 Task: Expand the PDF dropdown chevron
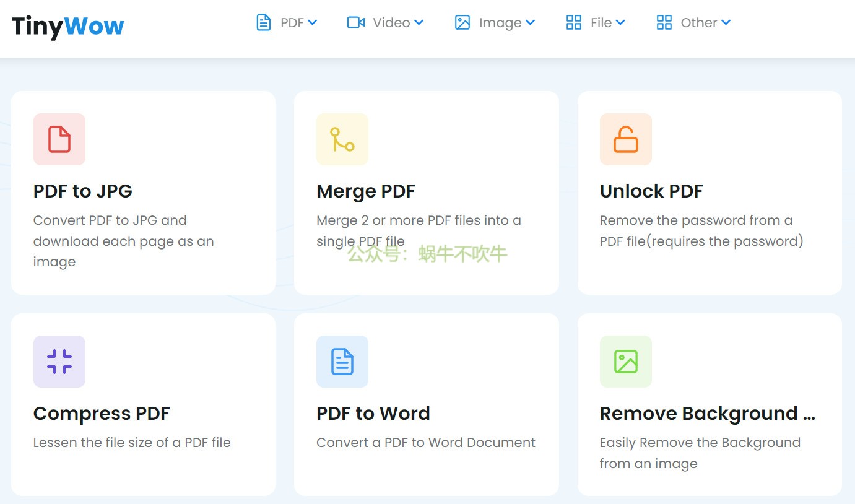313,23
